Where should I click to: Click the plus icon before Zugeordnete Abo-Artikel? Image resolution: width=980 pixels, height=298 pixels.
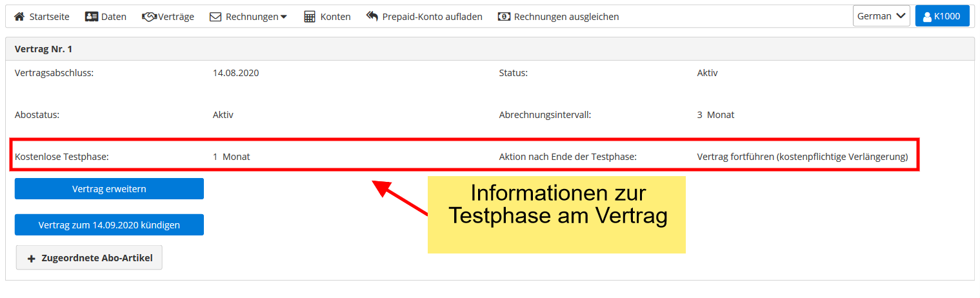[31, 258]
